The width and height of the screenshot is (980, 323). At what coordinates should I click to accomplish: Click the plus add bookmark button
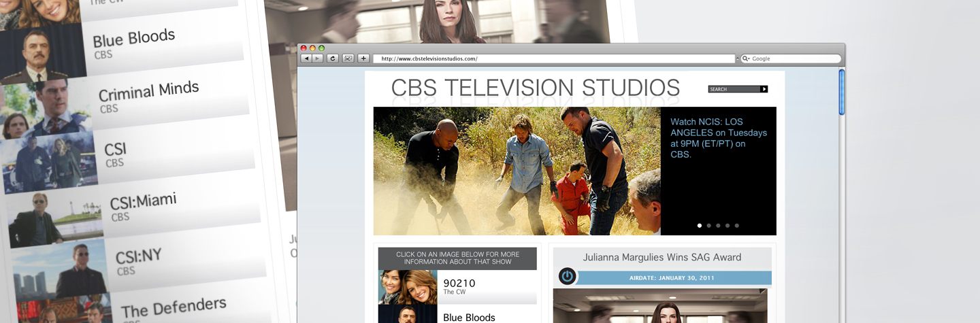[x=363, y=58]
